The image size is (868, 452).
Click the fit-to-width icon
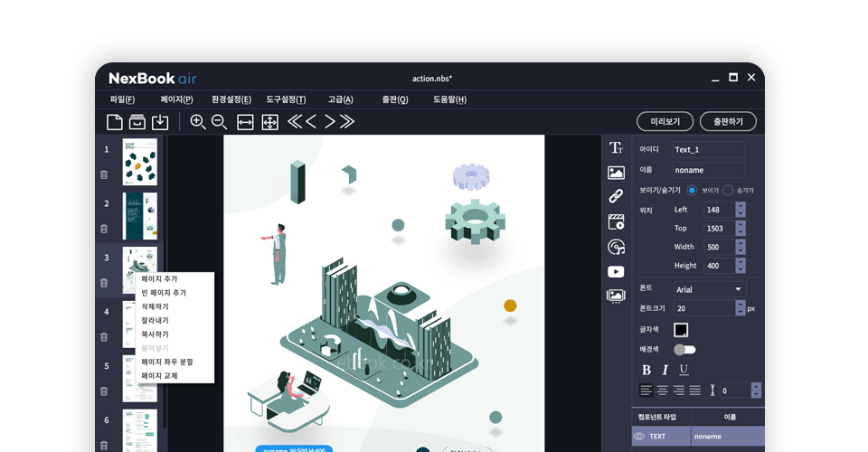(x=245, y=122)
